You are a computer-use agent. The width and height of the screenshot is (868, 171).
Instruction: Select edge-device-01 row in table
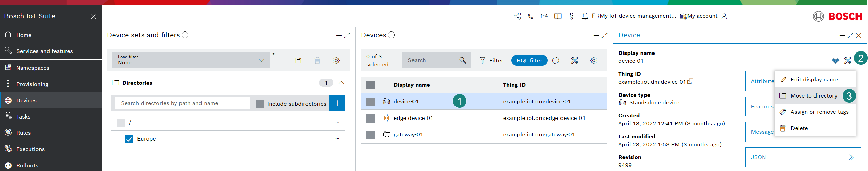(x=484, y=118)
